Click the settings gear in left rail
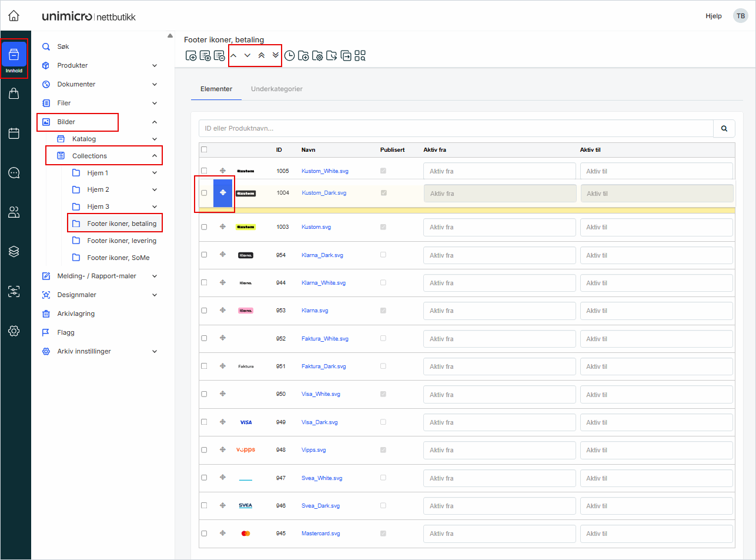 14,331
